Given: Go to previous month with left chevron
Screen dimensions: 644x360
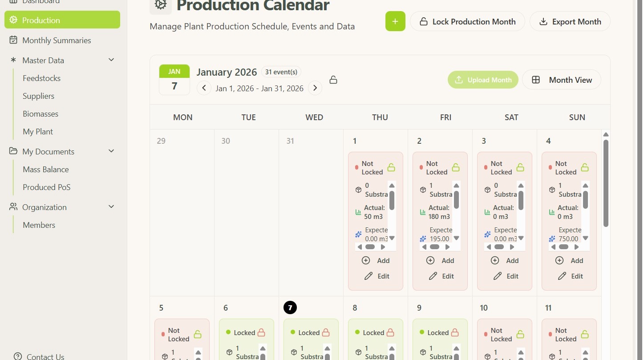Looking at the screenshot, I should [204, 88].
